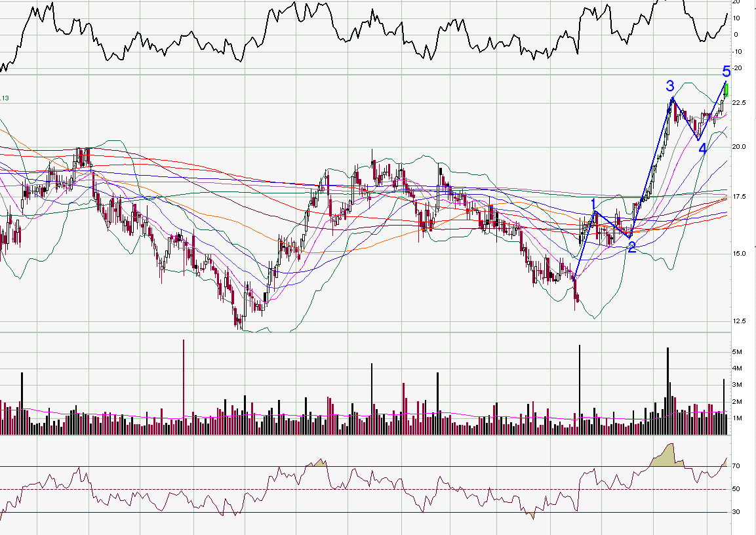Click the 5M volume axis label
Screen dimensions: 756x535
pos(737,352)
